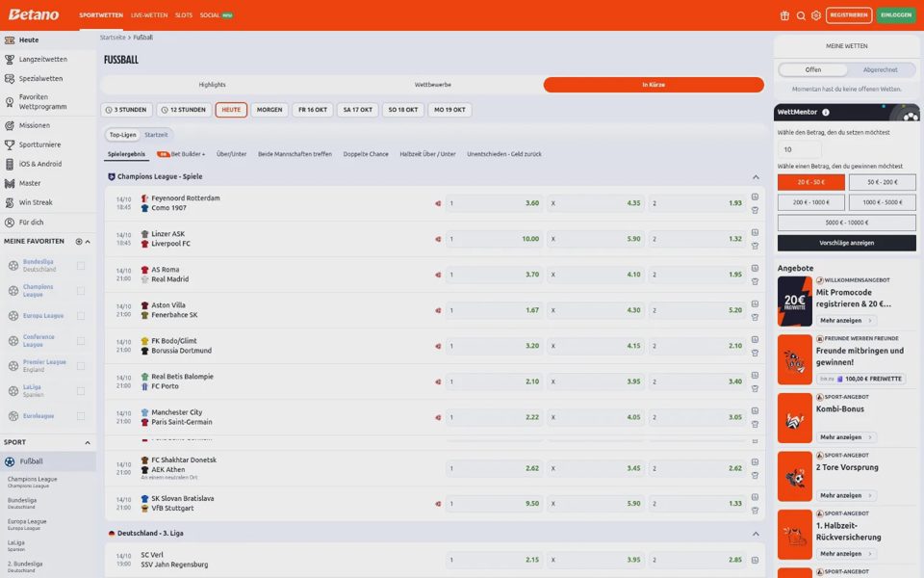The image size is (924, 578).
Task: Open WettMentor info icon
Action: (x=826, y=112)
